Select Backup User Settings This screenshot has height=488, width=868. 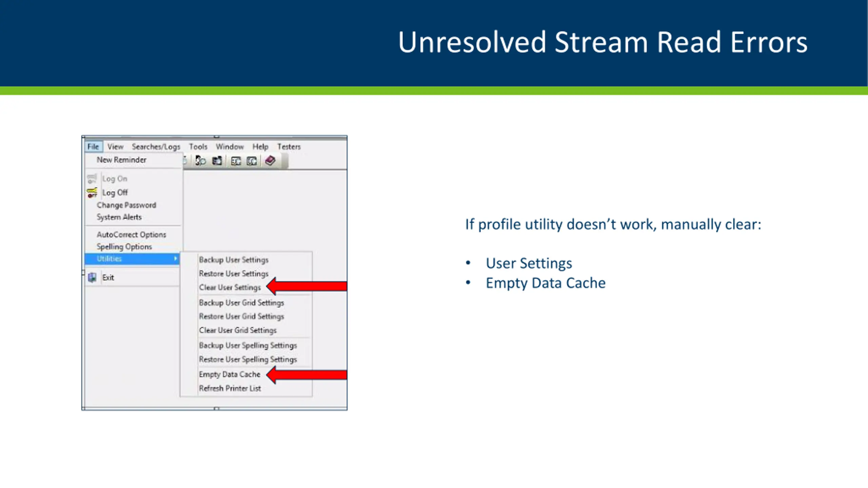(234, 260)
